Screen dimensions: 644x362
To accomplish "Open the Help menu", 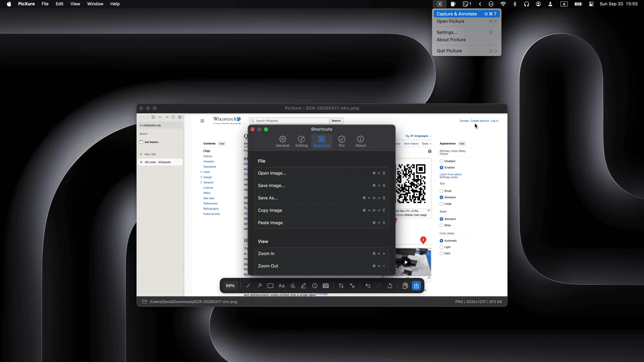I will 115,4.
